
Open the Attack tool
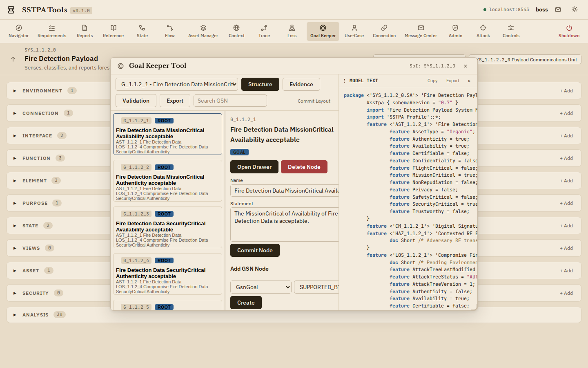(x=483, y=31)
